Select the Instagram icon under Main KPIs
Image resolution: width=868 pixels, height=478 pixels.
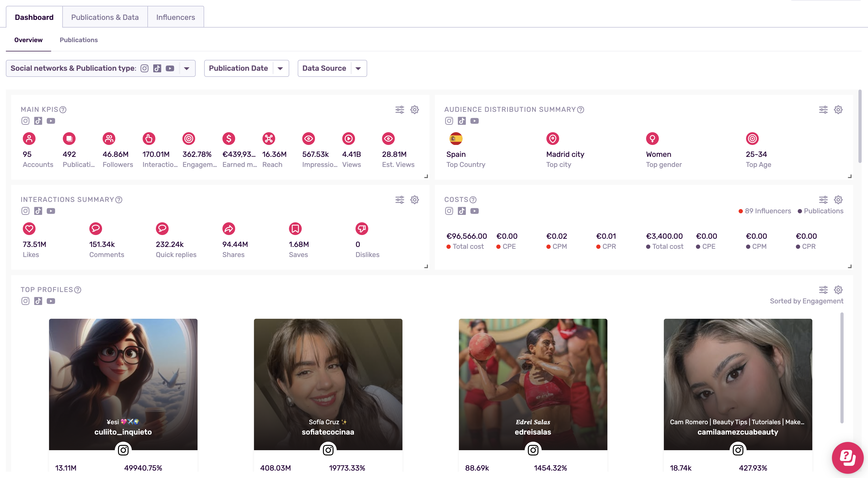coord(25,121)
